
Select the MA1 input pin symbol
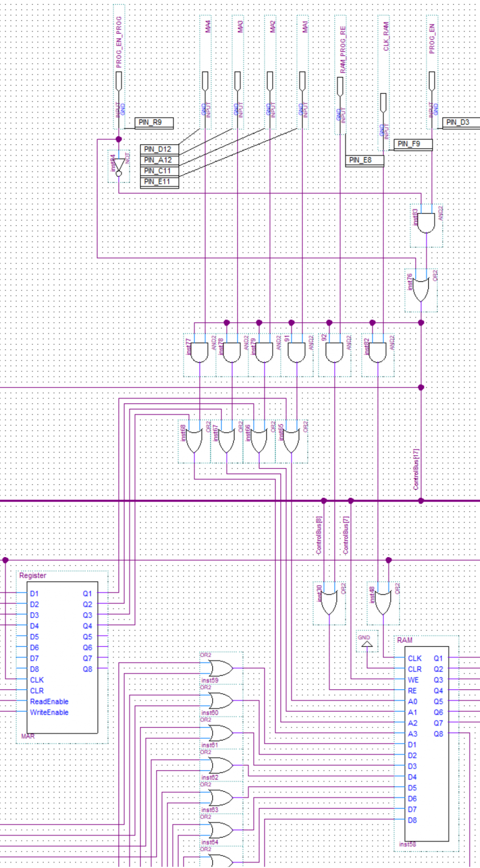(x=302, y=81)
